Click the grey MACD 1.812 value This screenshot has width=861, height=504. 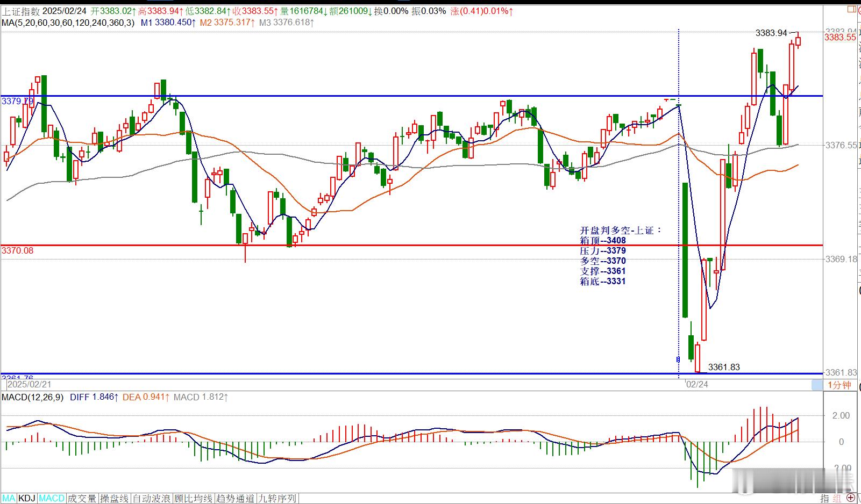tap(201, 397)
